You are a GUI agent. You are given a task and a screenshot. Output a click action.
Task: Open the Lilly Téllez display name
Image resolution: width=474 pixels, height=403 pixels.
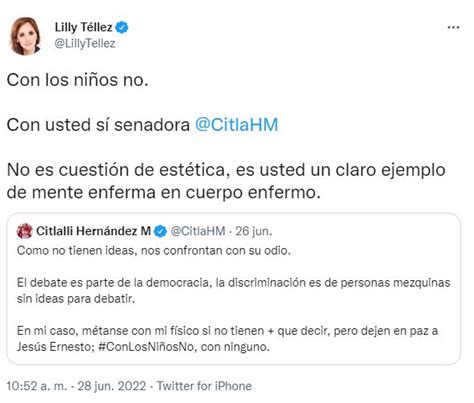coord(83,27)
